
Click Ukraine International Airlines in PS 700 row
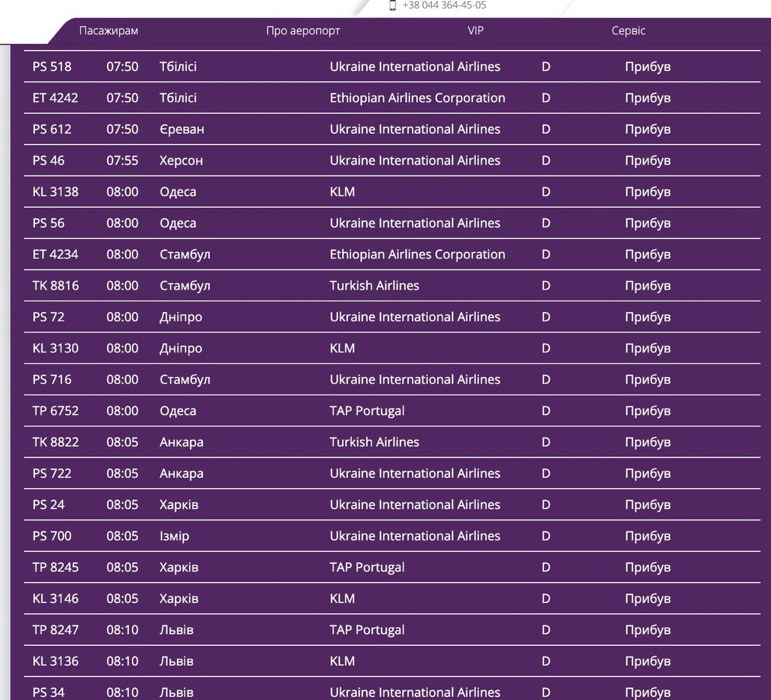[415, 537]
